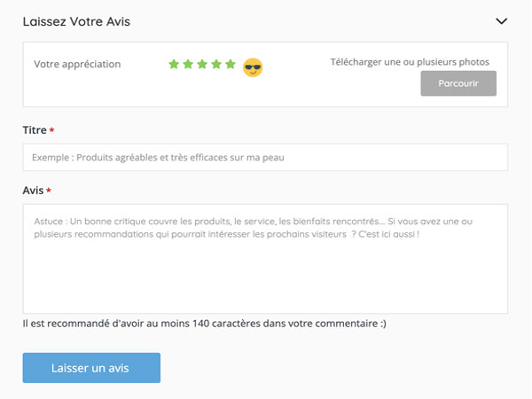Click the Titre field label
The image size is (532, 399).
34,130
